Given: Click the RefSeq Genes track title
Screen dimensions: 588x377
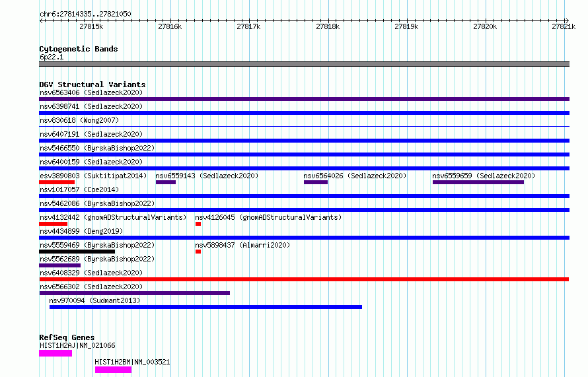Looking at the screenshot, I should click(67, 337).
